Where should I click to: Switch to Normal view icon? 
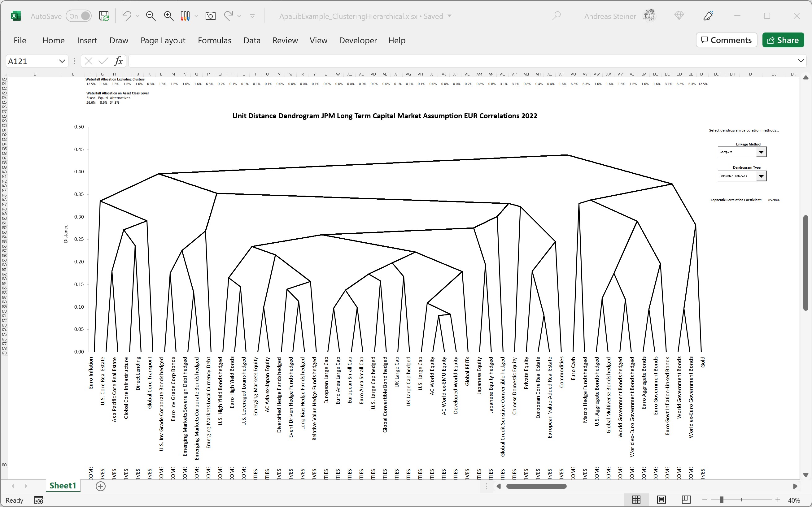pos(636,500)
